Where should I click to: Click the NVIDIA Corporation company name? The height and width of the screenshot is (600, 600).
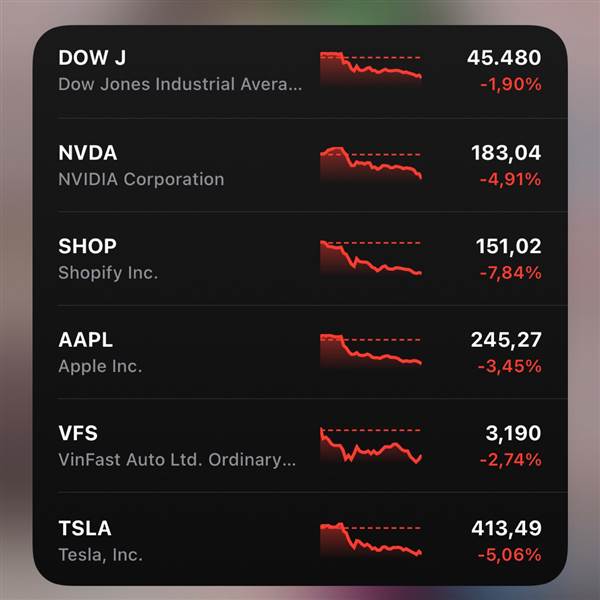141,180
